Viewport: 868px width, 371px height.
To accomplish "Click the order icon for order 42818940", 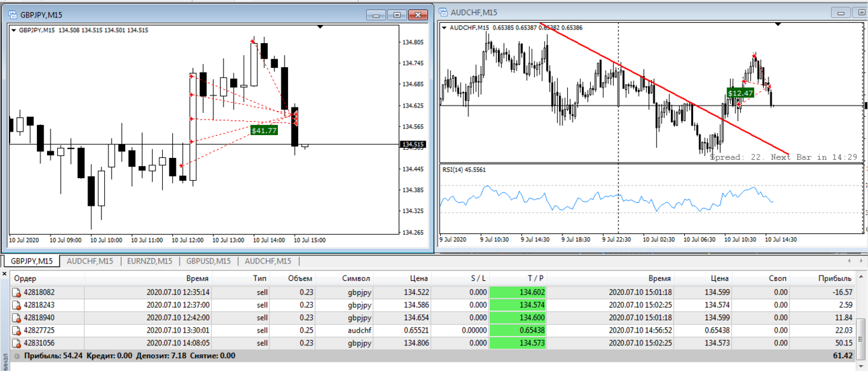I will [x=17, y=317].
